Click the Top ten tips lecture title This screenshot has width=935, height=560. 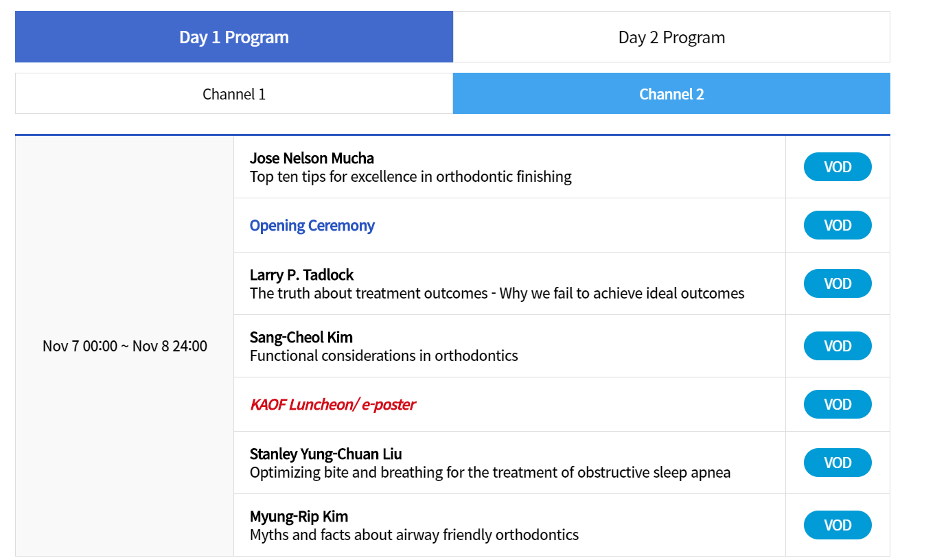coord(411,177)
